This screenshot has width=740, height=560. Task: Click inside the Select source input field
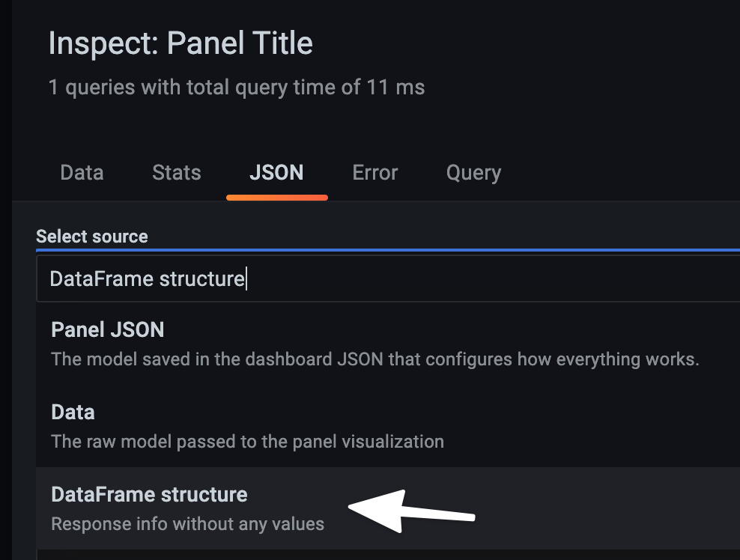pyautogui.click(x=374, y=278)
